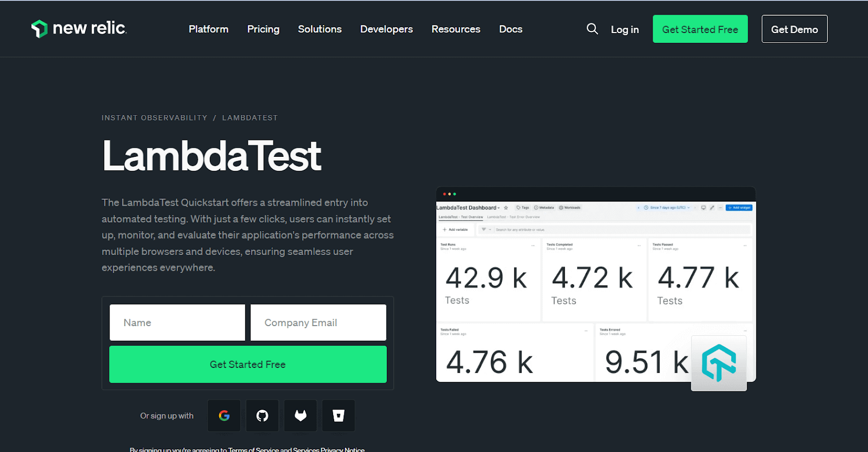The image size is (868, 452).
Task: Click Get Started Free below the form
Action: [x=248, y=364]
